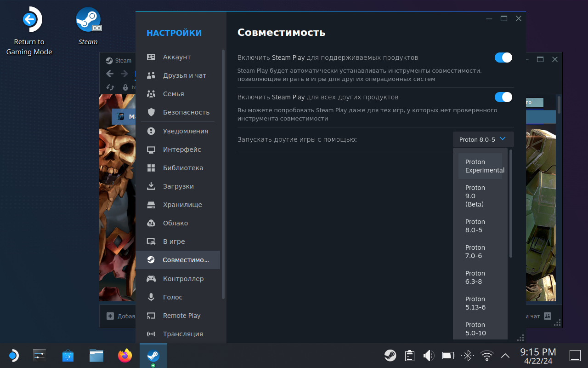Go to the Загрузки settings section
Viewport: 588px width, 368px height.
[x=178, y=186]
